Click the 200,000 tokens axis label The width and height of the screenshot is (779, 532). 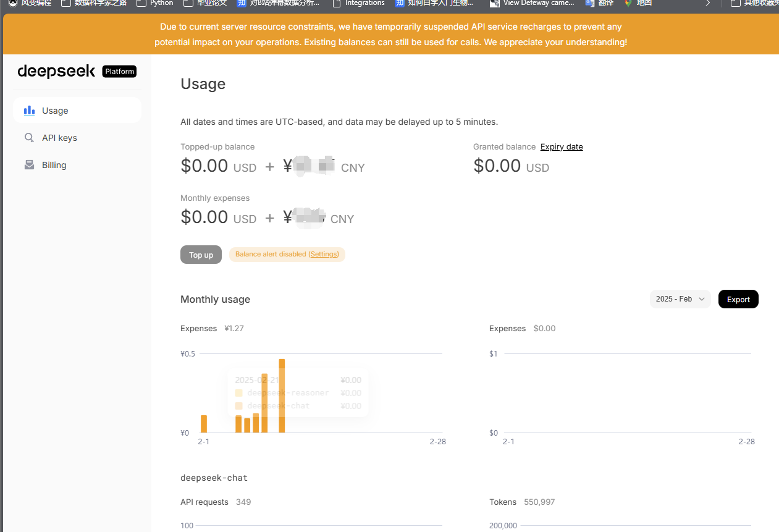point(503,526)
